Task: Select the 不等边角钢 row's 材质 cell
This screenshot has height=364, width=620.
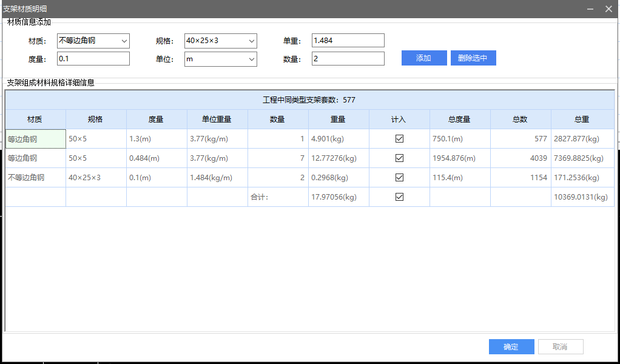Action: (x=35, y=178)
